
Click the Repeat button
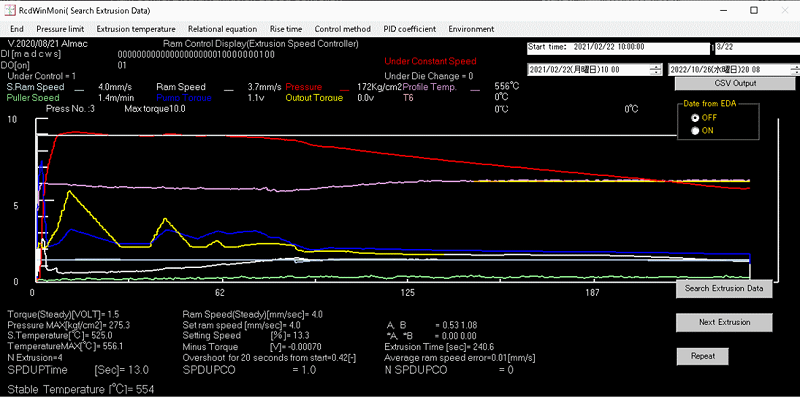pos(703,356)
